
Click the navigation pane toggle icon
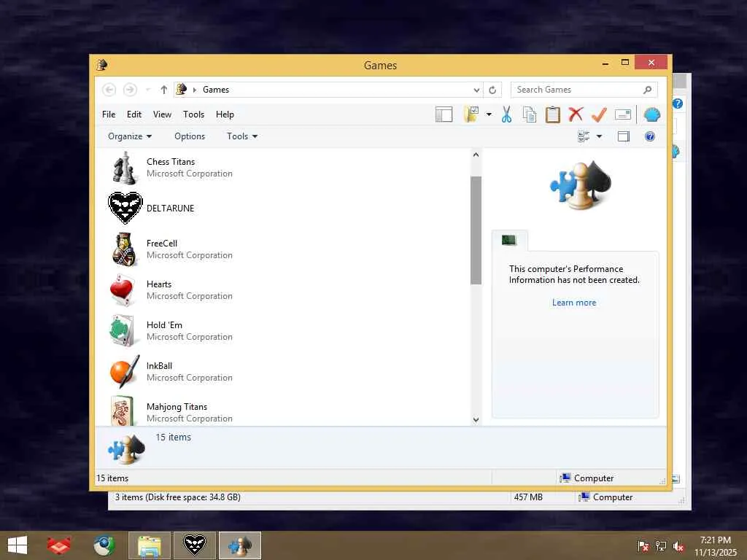click(x=444, y=114)
